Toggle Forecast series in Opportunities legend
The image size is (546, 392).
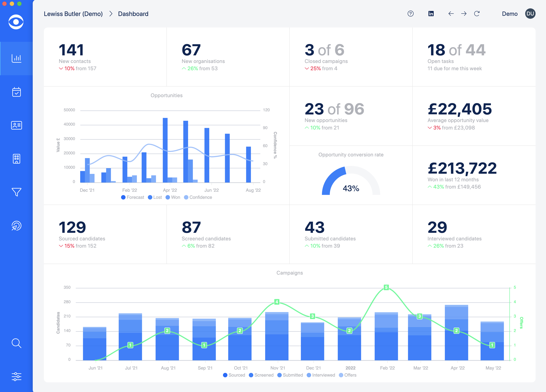[133, 197]
